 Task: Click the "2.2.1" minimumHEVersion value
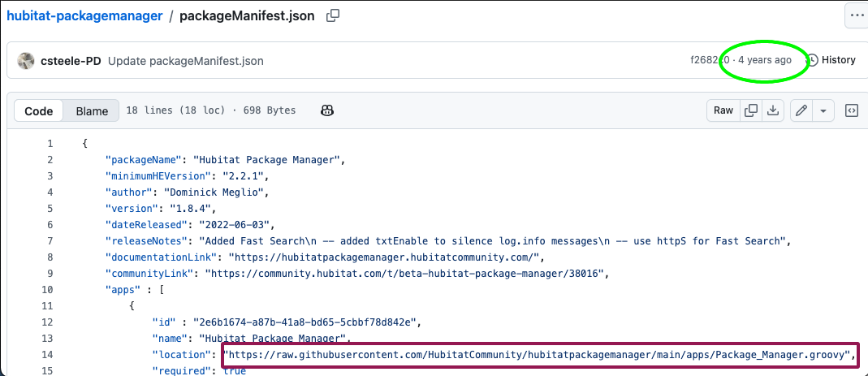click(244, 176)
